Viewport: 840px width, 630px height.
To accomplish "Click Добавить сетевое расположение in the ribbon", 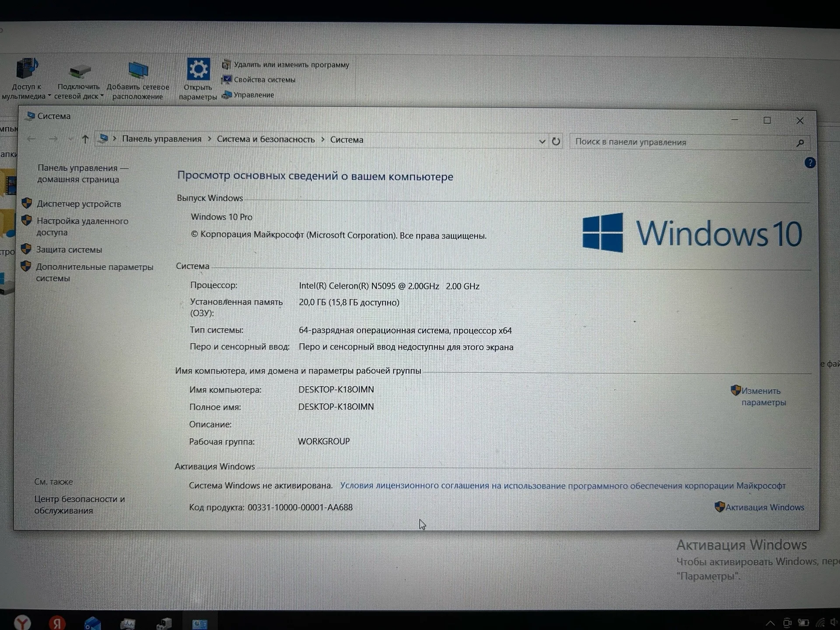I will [x=138, y=81].
